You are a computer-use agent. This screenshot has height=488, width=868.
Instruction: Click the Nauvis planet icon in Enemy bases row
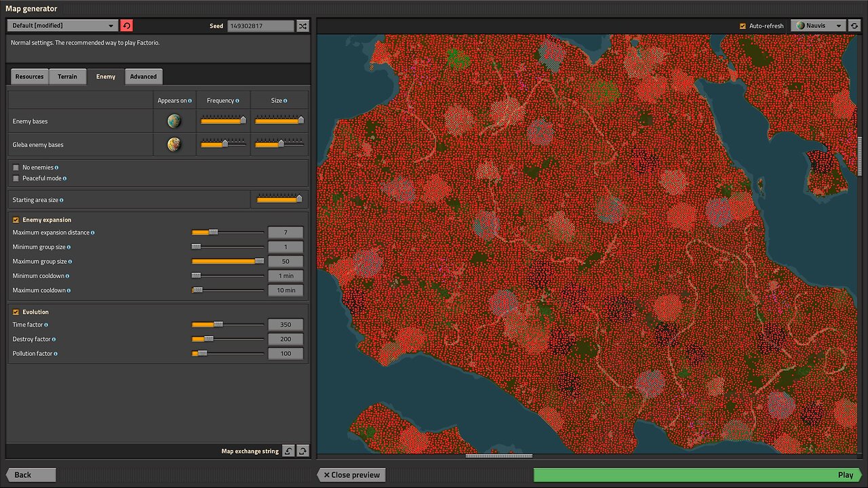click(x=174, y=121)
